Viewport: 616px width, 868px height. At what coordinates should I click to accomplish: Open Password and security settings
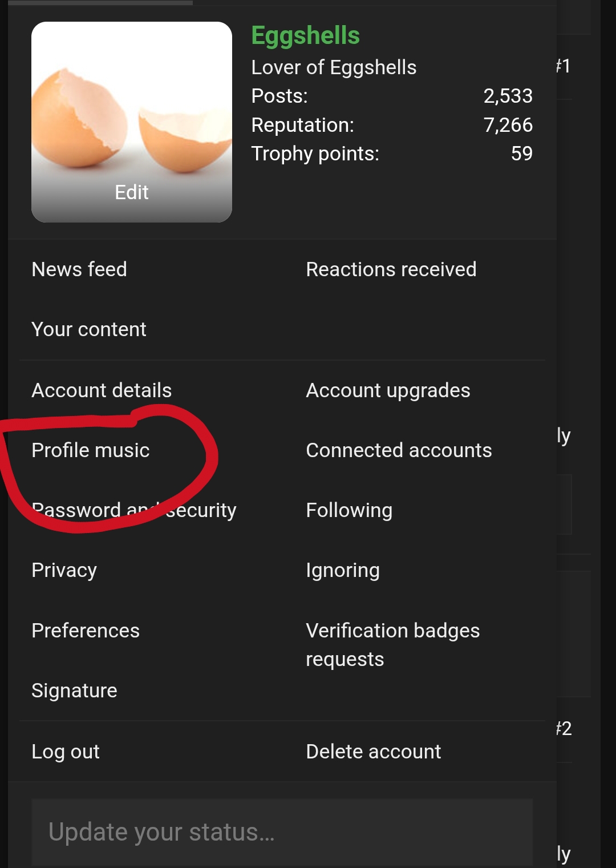click(133, 510)
